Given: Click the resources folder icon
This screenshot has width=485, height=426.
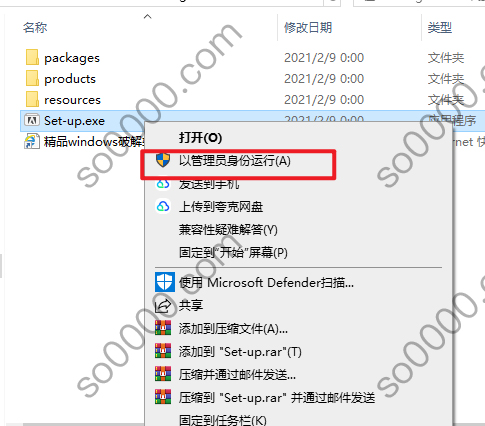Looking at the screenshot, I should click(32, 99).
